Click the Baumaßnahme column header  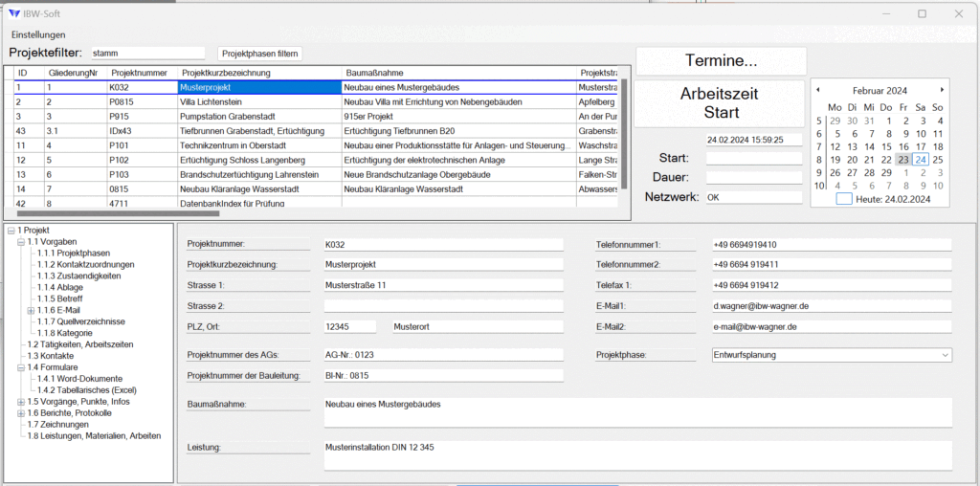coord(458,73)
